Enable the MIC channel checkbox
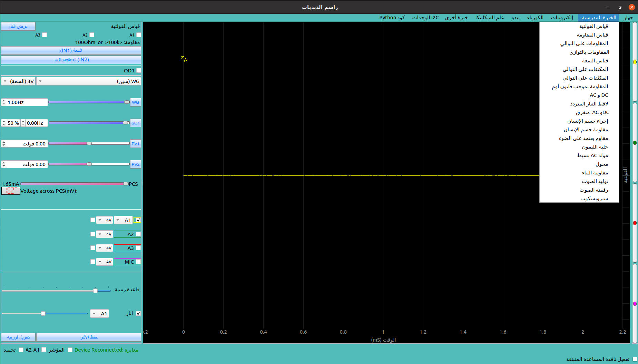 pos(138,262)
